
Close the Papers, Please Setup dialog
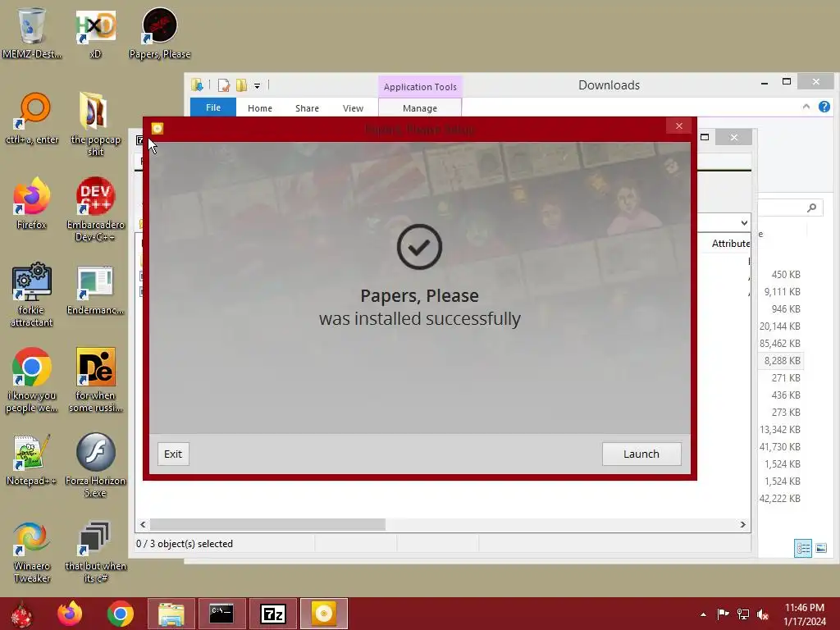(678, 126)
